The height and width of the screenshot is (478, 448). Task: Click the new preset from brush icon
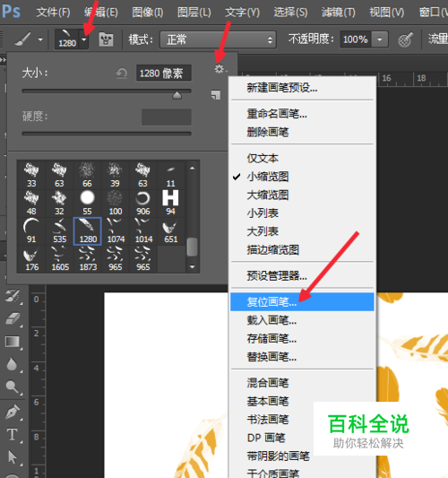click(216, 95)
